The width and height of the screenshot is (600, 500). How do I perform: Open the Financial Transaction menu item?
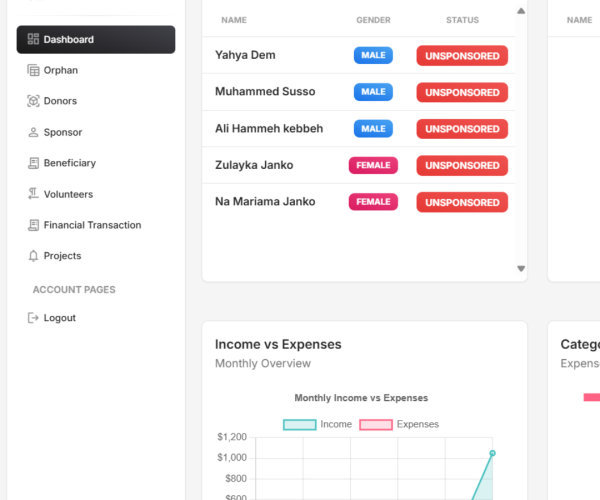(92, 225)
